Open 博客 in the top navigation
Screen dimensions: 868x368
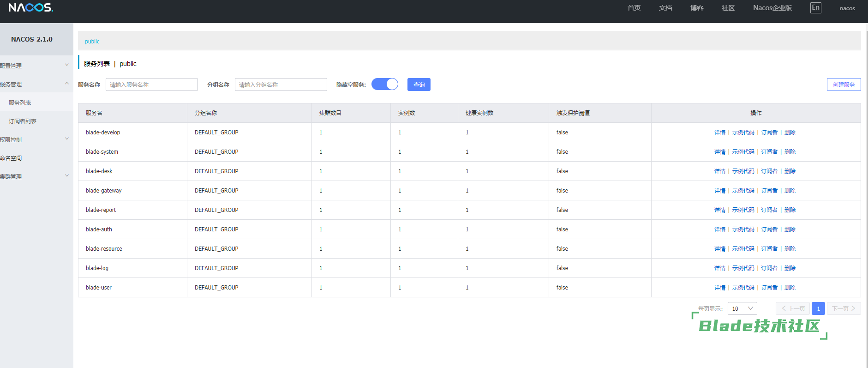697,8
